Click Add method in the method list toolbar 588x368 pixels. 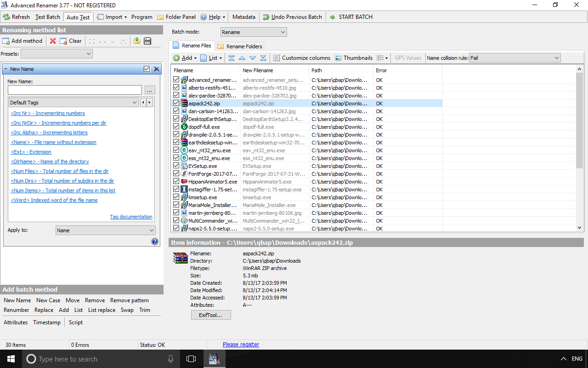click(x=23, y=41)
